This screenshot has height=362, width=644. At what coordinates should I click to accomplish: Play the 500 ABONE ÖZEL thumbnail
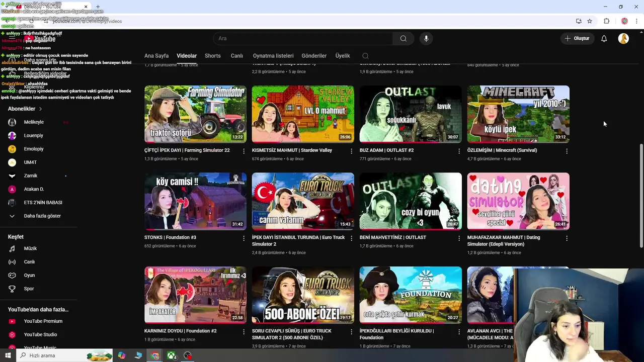[303, 295]
